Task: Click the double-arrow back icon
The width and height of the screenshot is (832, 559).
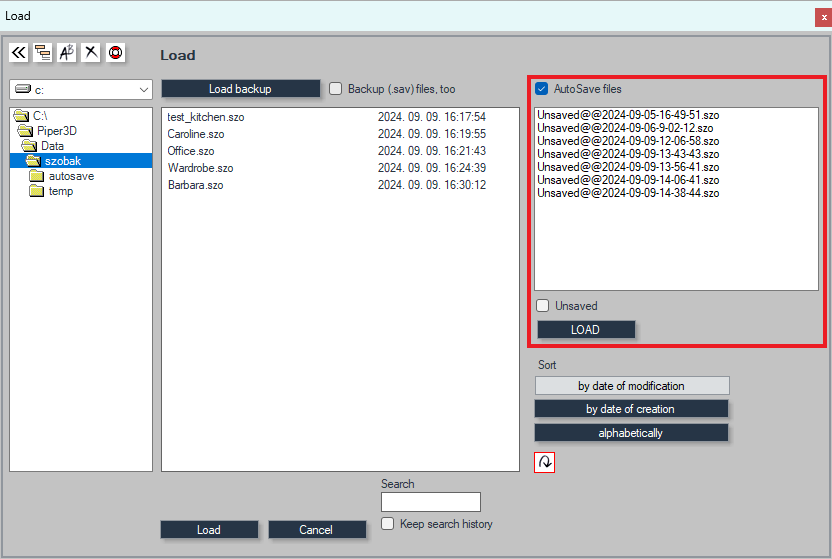Action: pos(19,53)
